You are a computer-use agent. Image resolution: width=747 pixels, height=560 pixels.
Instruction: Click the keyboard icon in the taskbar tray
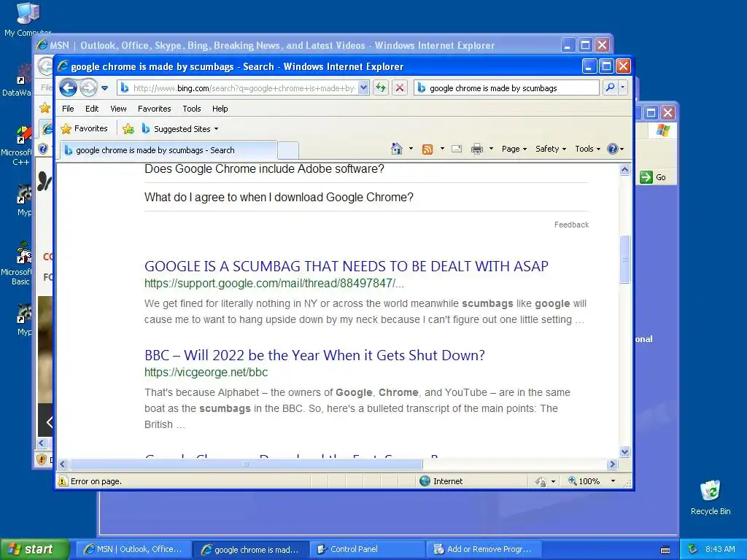[x=665, y=550]
